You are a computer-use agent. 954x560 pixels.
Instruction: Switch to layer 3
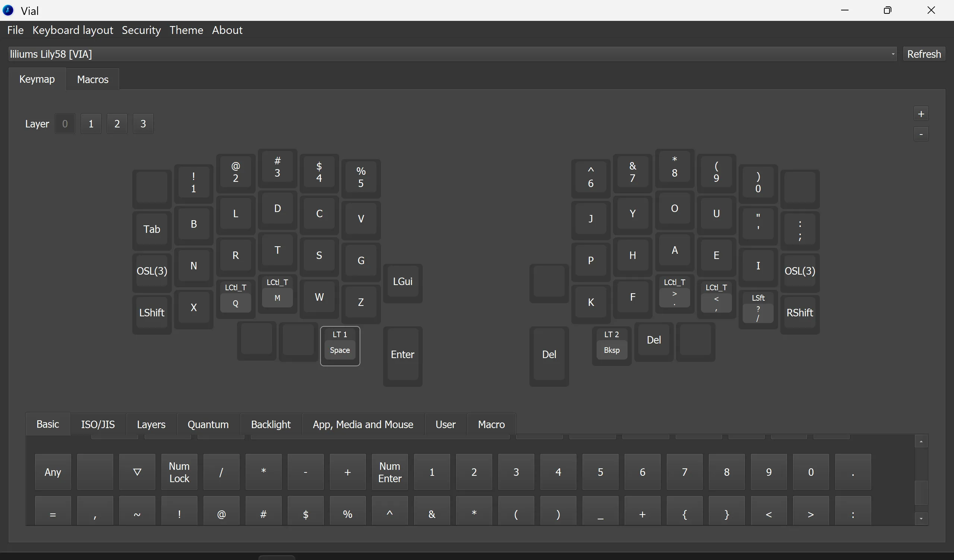pos(143,124)
